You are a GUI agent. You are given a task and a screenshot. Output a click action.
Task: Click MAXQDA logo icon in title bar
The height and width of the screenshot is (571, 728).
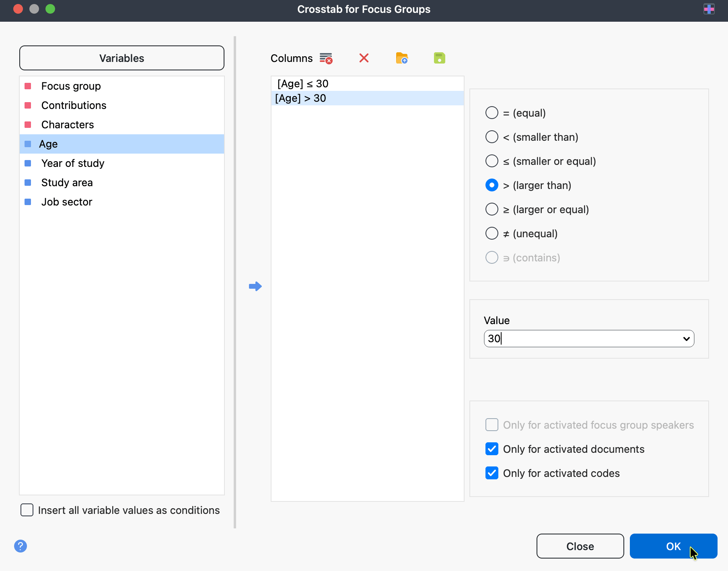709,9
